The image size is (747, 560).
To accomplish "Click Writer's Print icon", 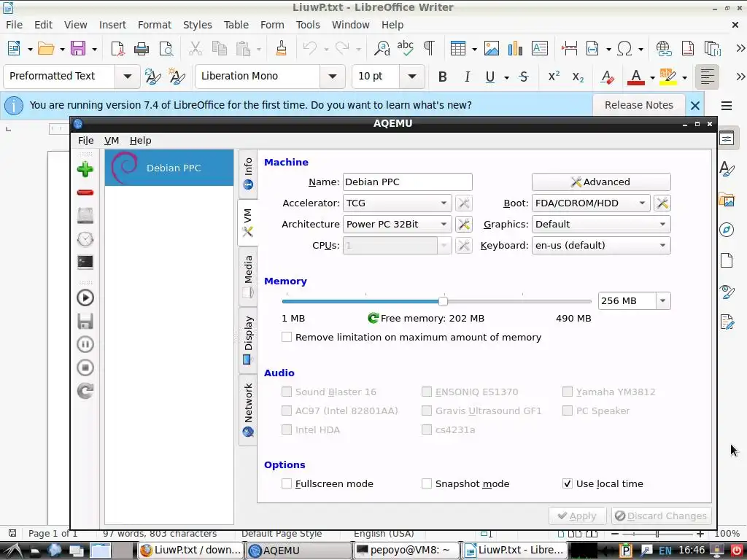I will pyautogui.click(x=142, y=48).
